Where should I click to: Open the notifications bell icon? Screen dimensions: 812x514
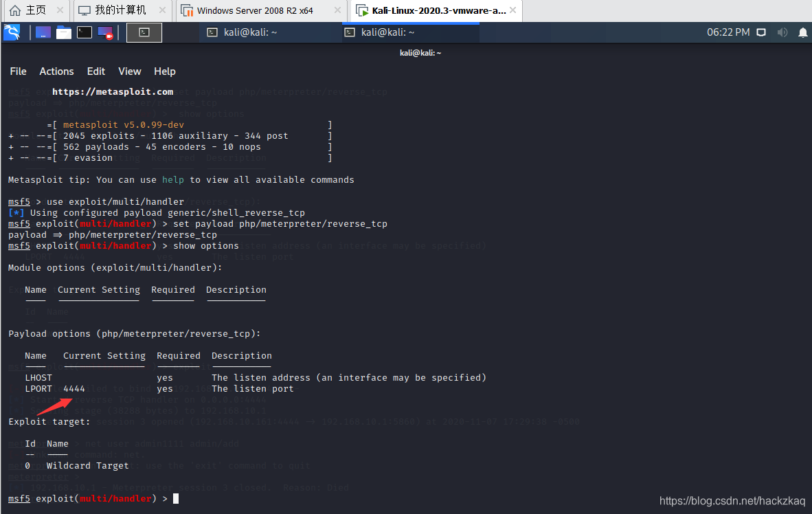802,33
